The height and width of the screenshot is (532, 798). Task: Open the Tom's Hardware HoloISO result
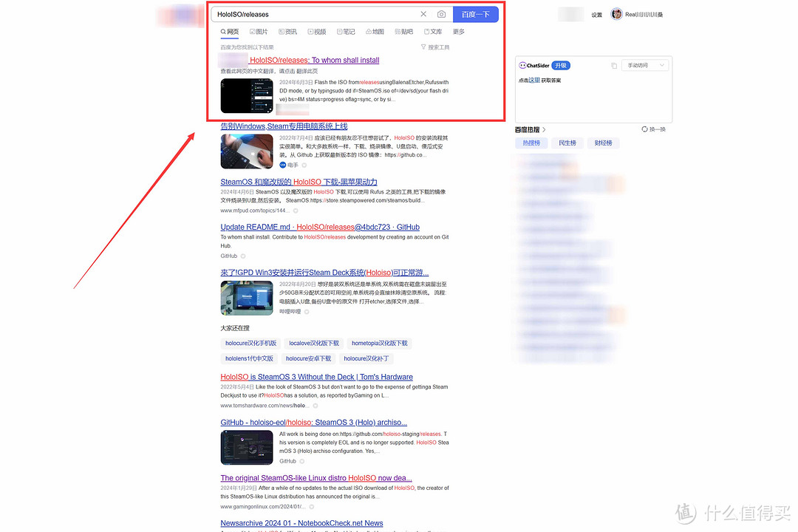click(x=316, y=377)
